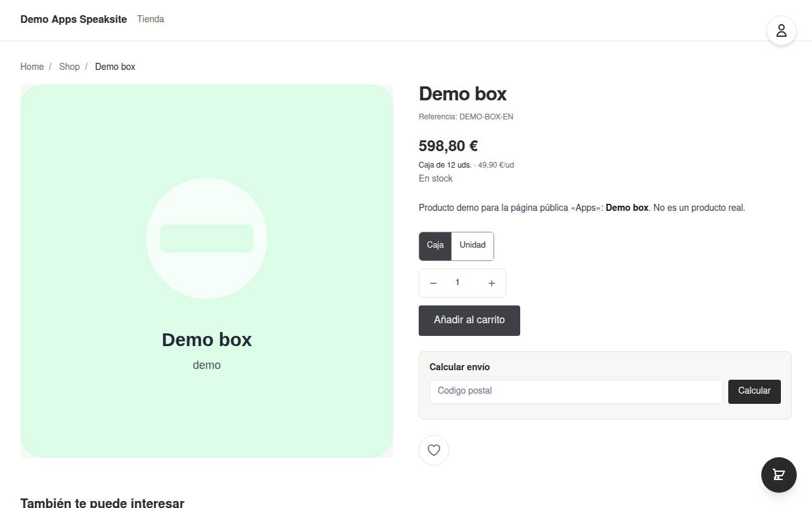This screenshot has height=508, width=812.
Task: Click the También te puede interesar heading
Action: coord(102,502)
